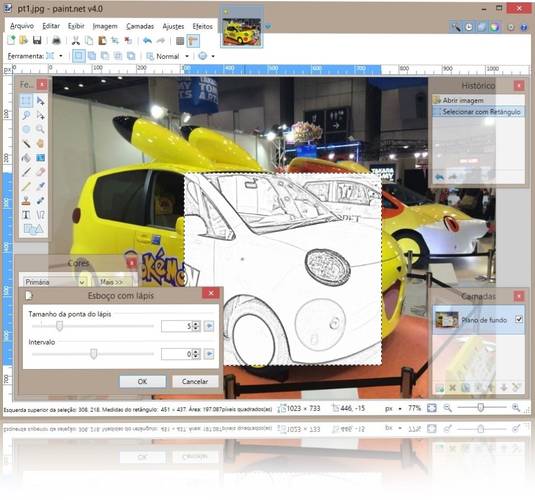Open the Efeitos menu
Viewport: 535px width, 500px height.
tap(202, 26)
